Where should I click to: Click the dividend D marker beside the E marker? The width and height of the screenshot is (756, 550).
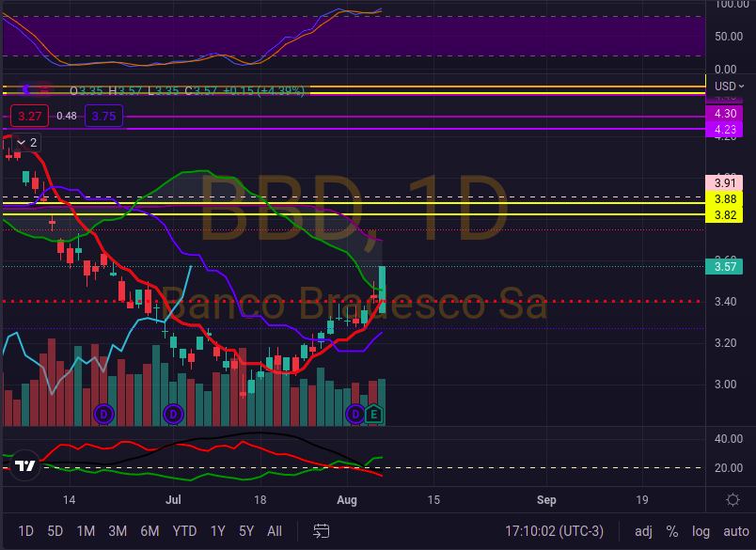(x=355, y=414)
